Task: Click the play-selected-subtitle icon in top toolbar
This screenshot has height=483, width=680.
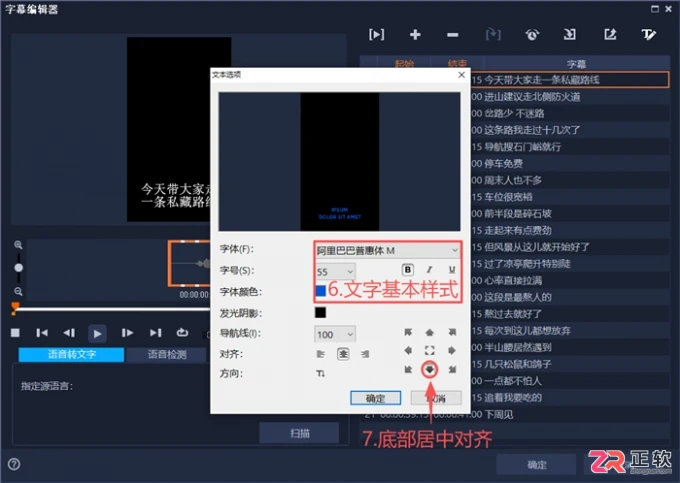Action: pos(376,34)
